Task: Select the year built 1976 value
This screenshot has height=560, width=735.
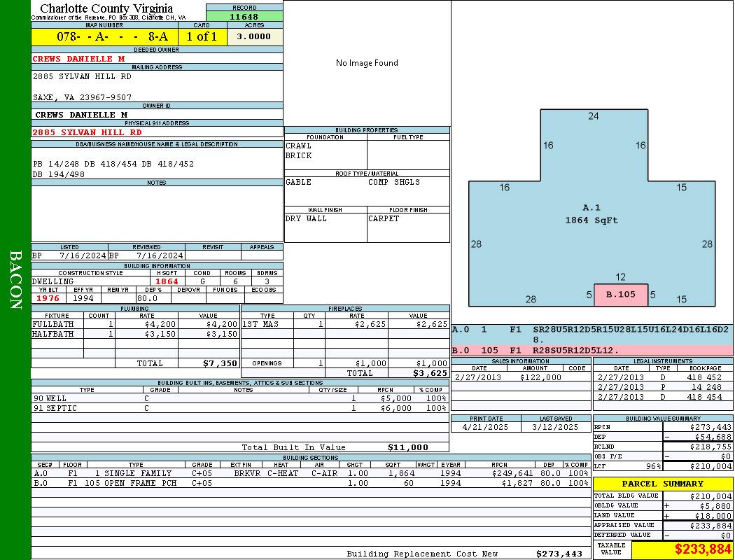Action: [48, 298]
